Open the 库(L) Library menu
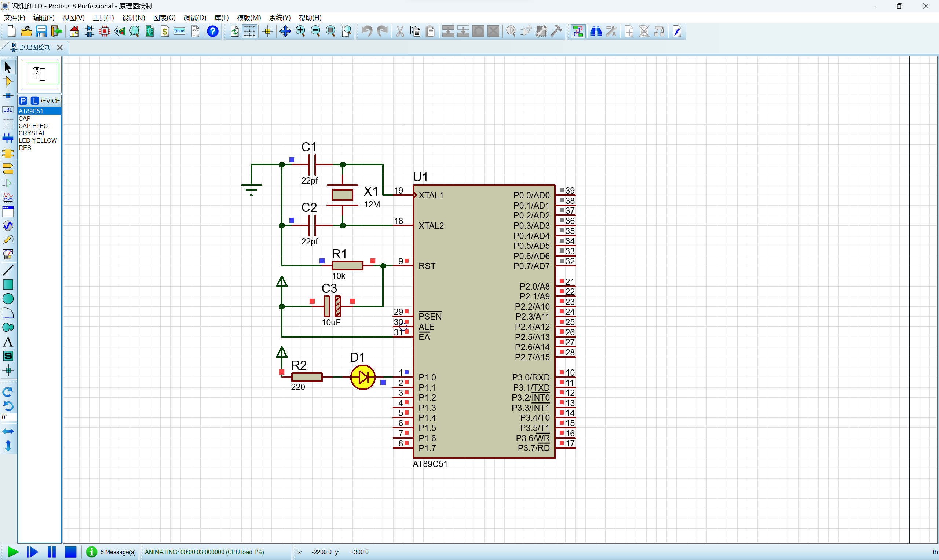Screen dimensions: 939x560 221,18
